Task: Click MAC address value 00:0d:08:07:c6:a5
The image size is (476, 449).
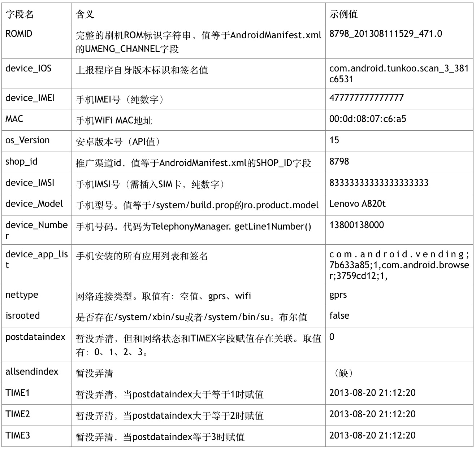Action: (368, 119)
